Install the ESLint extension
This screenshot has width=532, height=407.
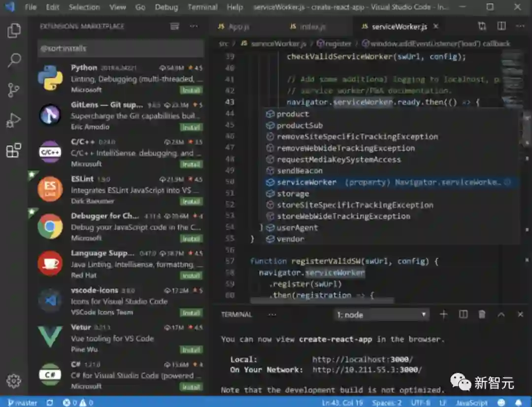click(191, 202)
